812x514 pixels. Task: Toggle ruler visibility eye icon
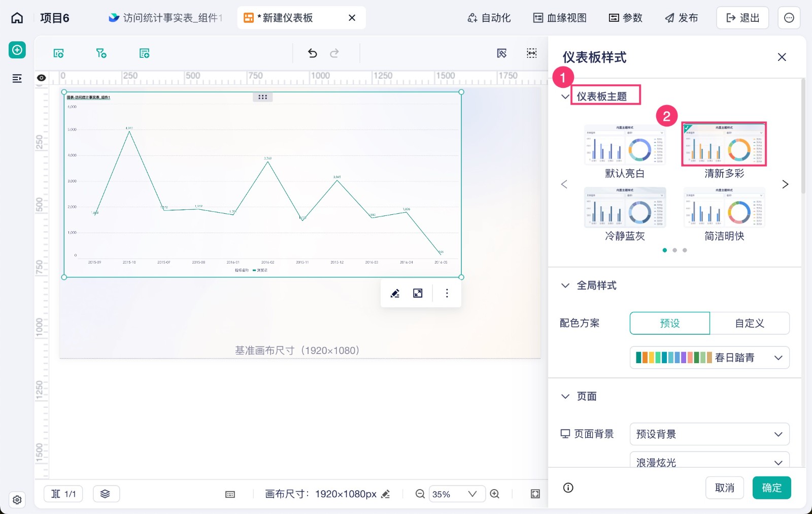point(42,78)
